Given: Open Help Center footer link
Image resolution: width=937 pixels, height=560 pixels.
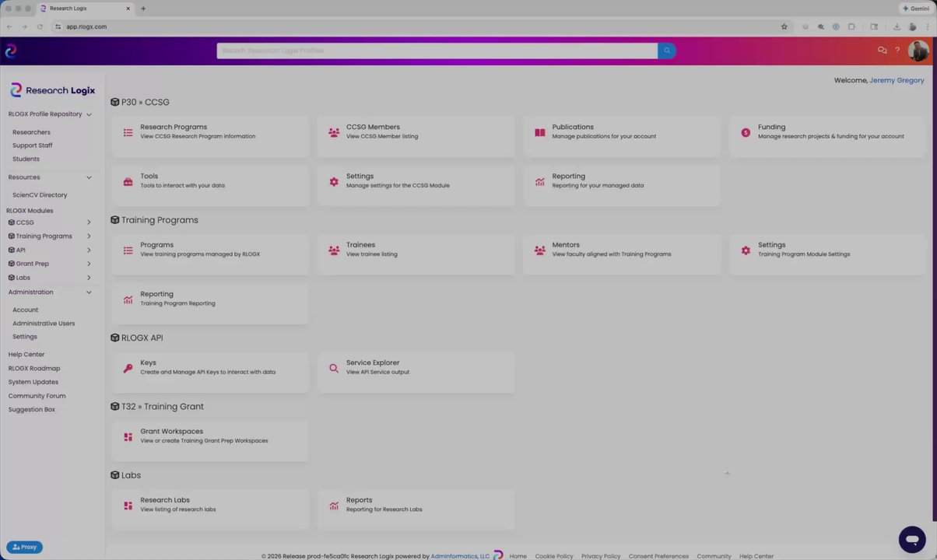Looking at the screenshot, I should [756, 556].
